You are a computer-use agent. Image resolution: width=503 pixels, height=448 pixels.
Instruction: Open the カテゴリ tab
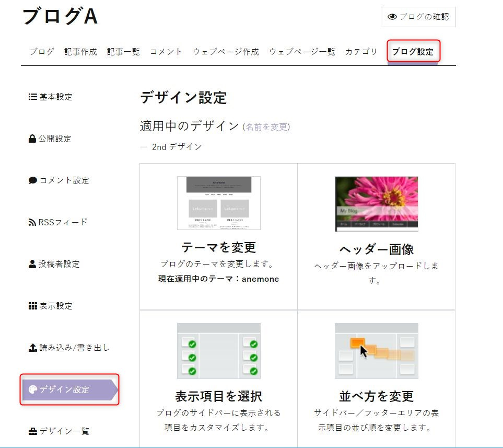point(361,52)
